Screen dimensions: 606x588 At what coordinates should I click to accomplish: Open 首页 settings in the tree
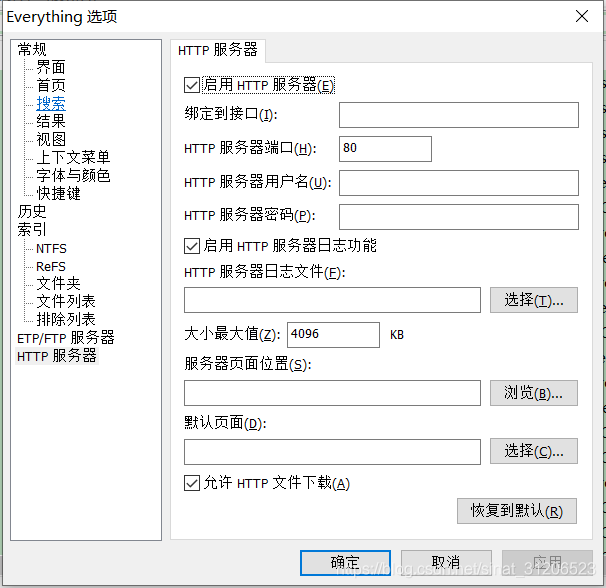point(51,85)
